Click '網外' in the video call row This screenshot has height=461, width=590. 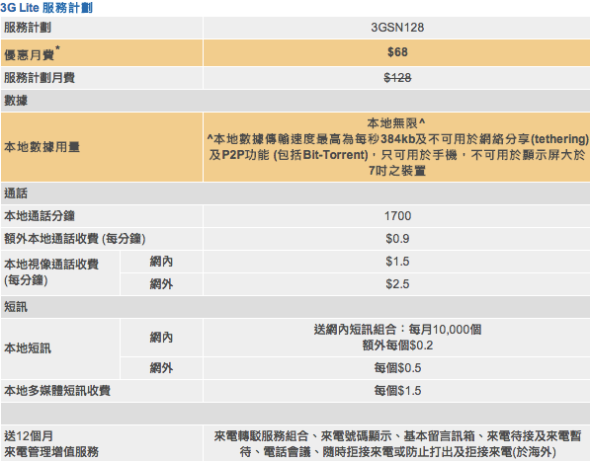click(161, 284)
